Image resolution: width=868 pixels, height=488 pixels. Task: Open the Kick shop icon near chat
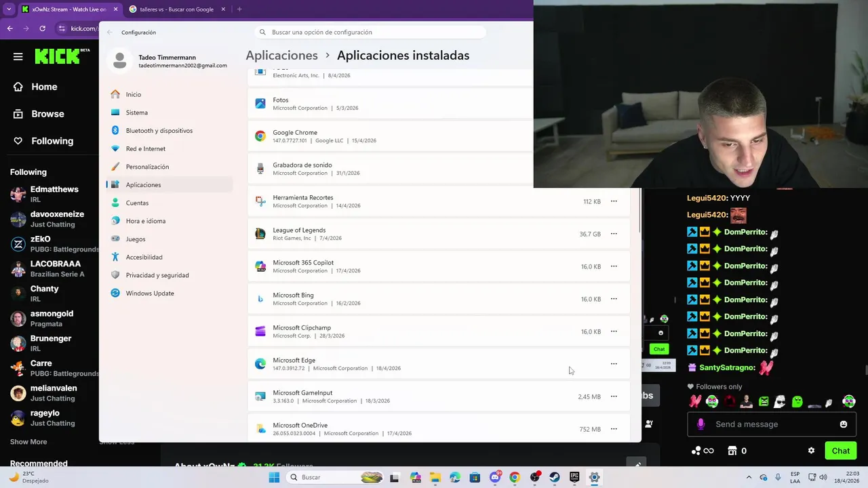pyautogui.click(x=732, y=451)
